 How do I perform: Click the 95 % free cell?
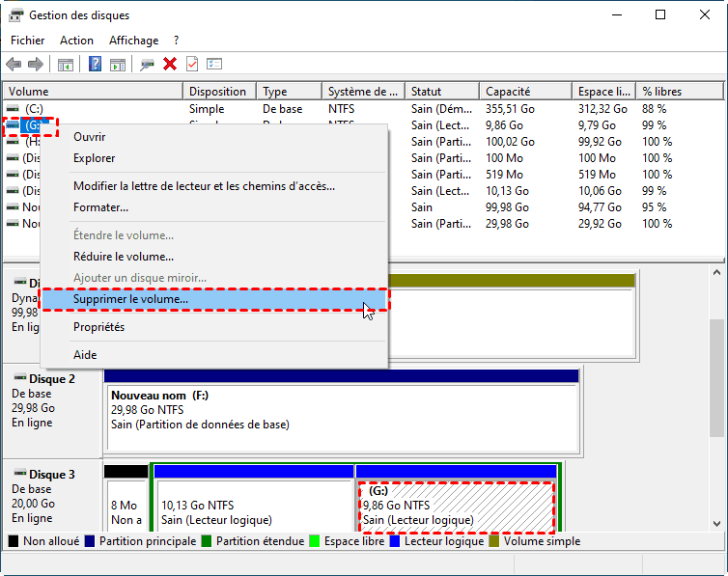pos(655,207)
